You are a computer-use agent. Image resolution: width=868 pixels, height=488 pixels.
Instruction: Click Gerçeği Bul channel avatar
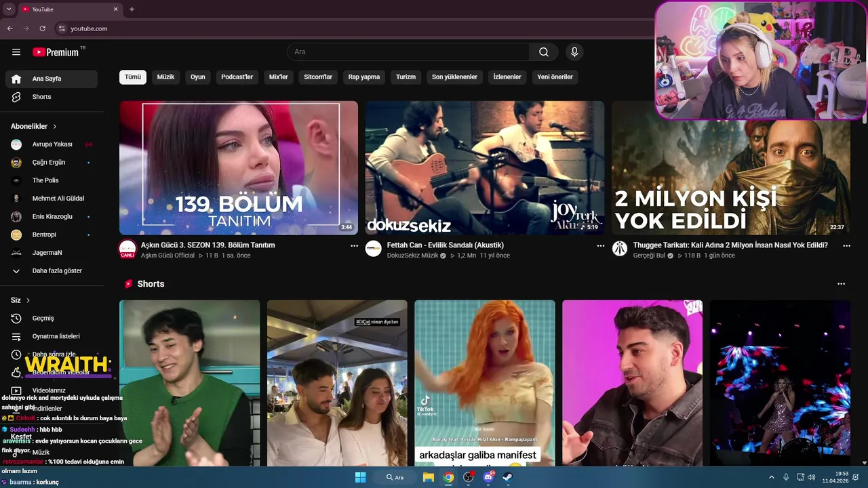(620, 249)
